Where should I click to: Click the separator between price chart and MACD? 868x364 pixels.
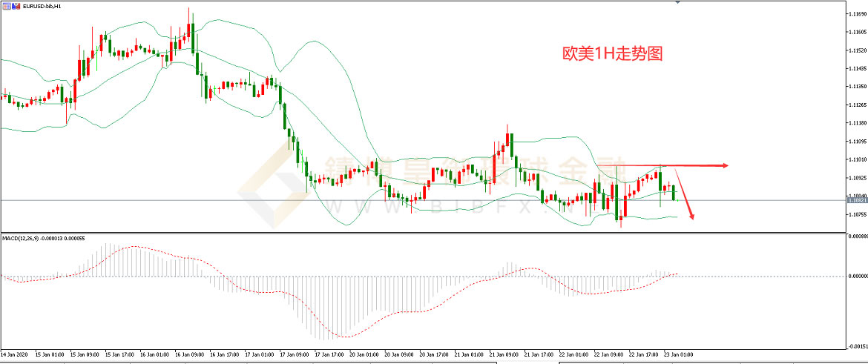tap(423, 233)
